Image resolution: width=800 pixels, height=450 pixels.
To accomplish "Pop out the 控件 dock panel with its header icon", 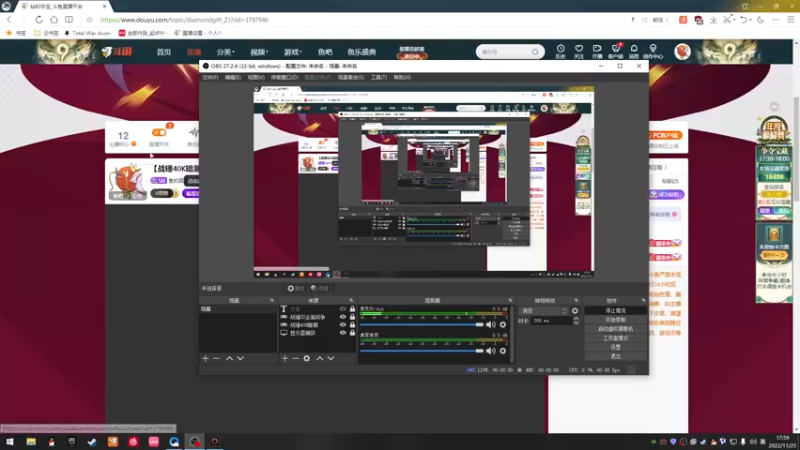I will point(643,301).
